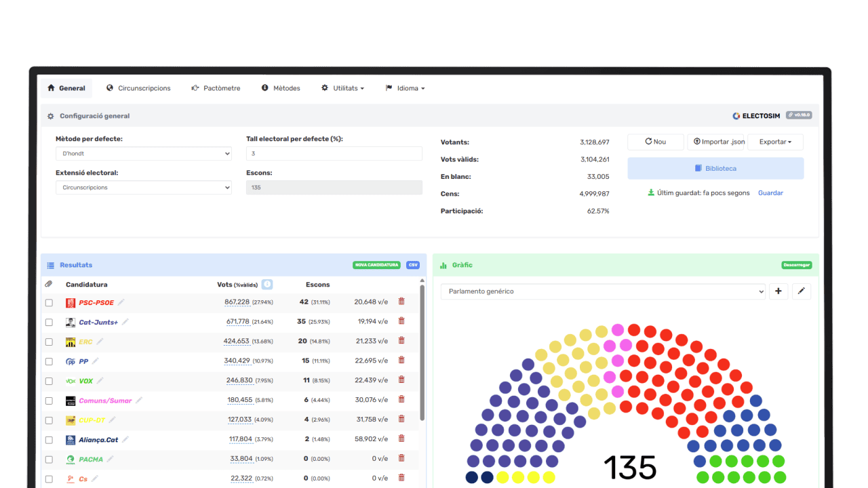This screenshot has width=868, height=488.
Task: Remove Aliança.Cat using its trash icon
Action: click(x=401, y=439)
